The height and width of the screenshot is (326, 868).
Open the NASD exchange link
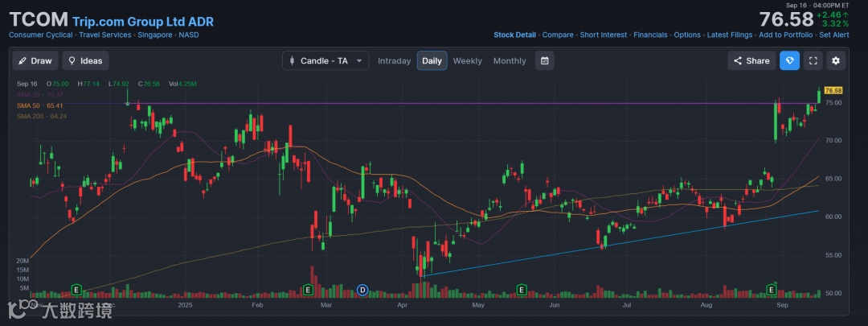(189, 35)
